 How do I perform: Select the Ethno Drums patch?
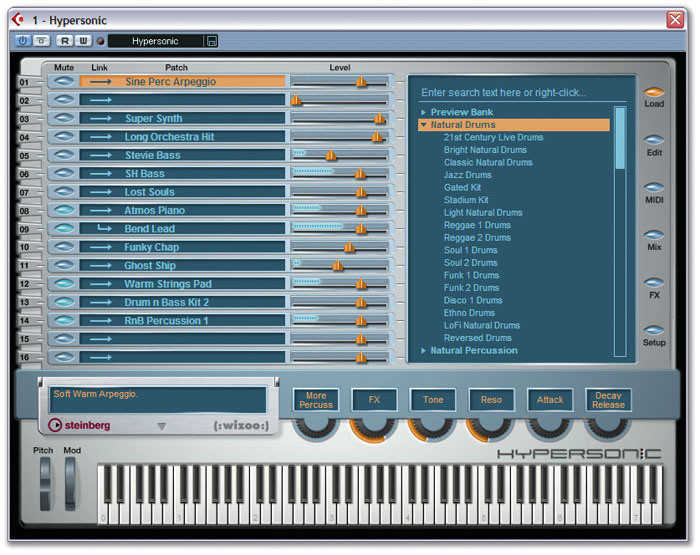point(469,313)
